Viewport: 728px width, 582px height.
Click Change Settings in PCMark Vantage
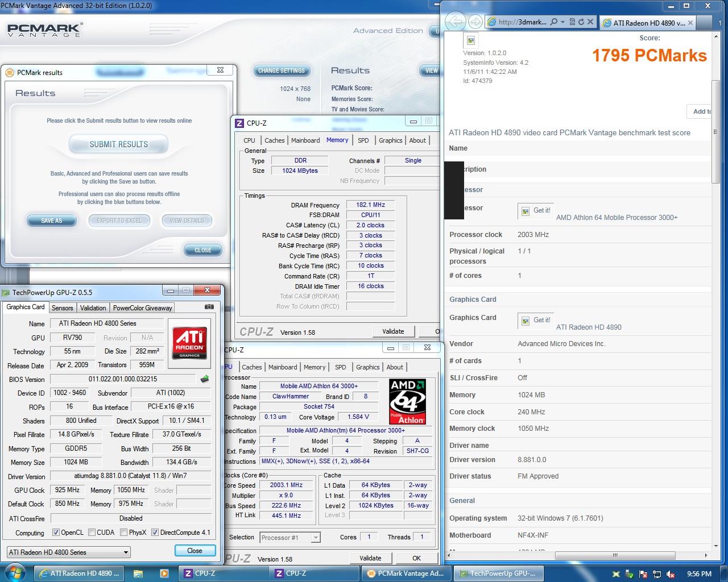point(282,71)
